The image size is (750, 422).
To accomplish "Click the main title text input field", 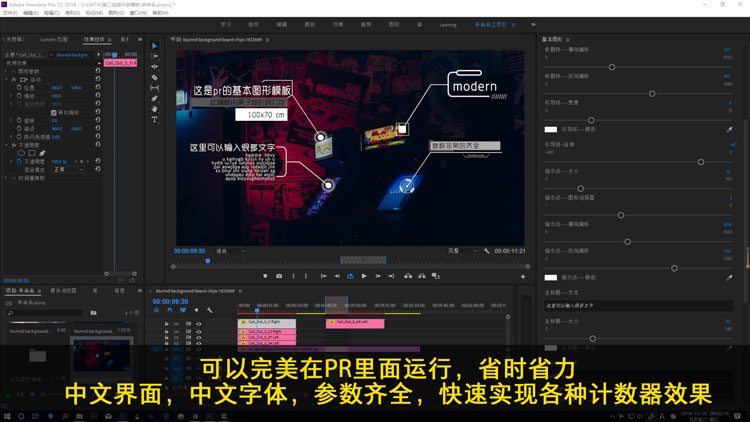I will 638,305.
